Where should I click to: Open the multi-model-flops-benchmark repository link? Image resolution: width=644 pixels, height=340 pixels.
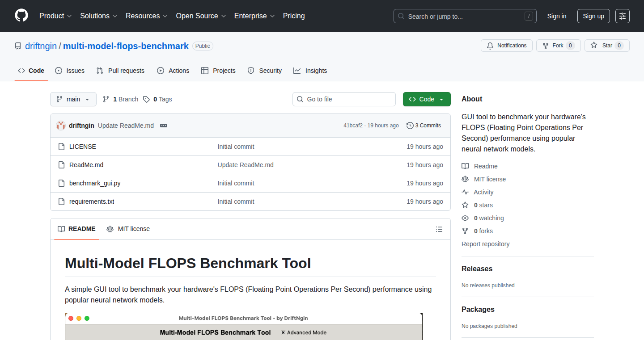pyautogui.click(x=126, y=46)
